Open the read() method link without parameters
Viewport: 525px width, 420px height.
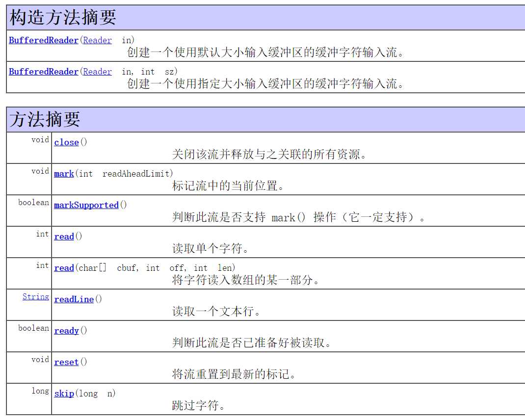point(64,237)
